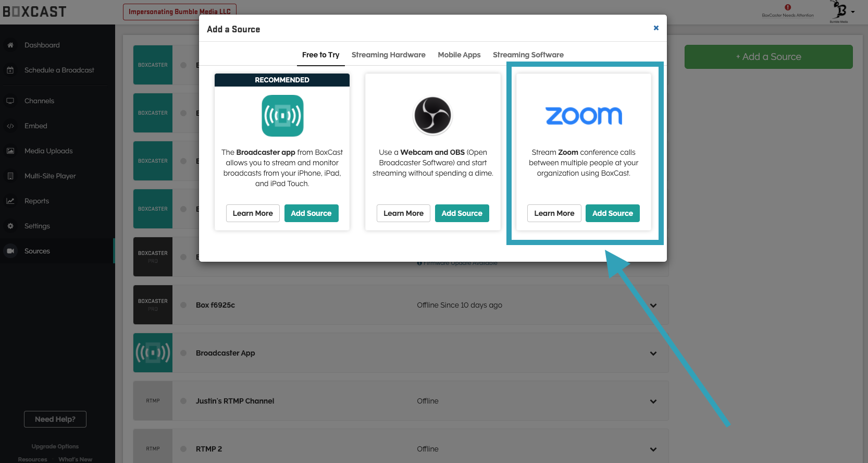Click the BoxCaster Needs Attention alert icon
Image resolution: width=868 pixels, height=463 pixels.
[x=788, y=8]
